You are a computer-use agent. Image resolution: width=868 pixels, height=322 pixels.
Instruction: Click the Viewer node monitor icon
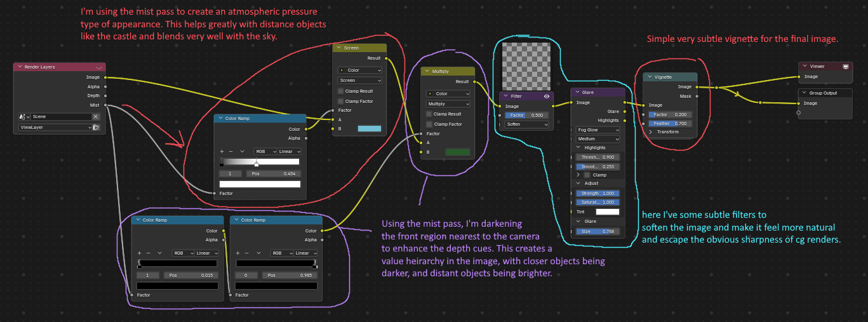tap(845, 66)
